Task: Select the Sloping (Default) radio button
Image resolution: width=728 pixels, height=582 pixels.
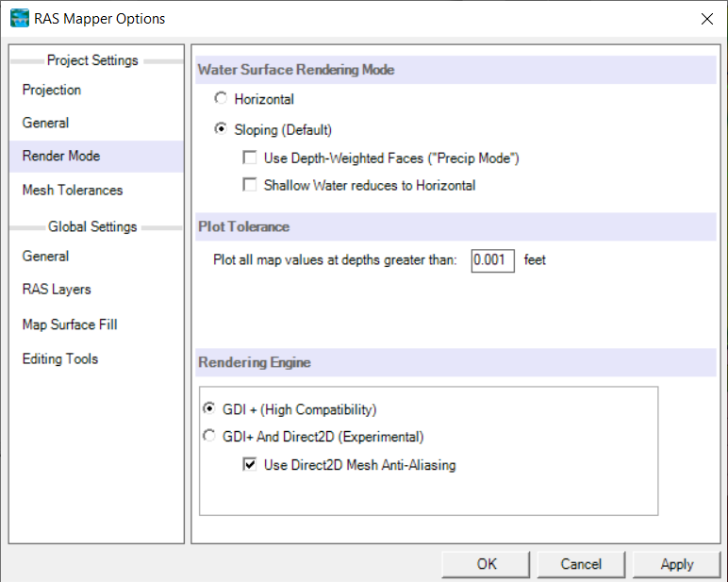Action: point(221,128)
